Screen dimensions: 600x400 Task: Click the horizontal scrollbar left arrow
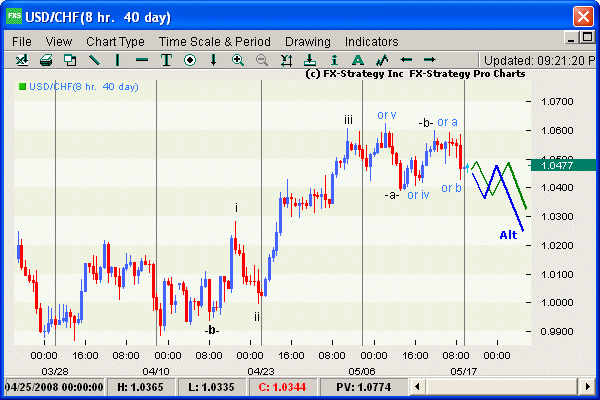(x=417, y=387)
